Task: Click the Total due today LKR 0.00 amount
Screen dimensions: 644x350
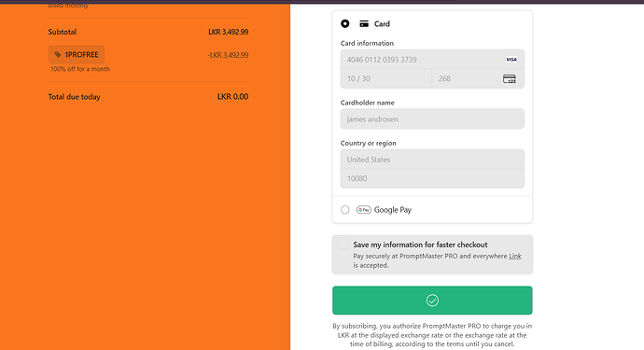Action: click(x=233, y=97)
